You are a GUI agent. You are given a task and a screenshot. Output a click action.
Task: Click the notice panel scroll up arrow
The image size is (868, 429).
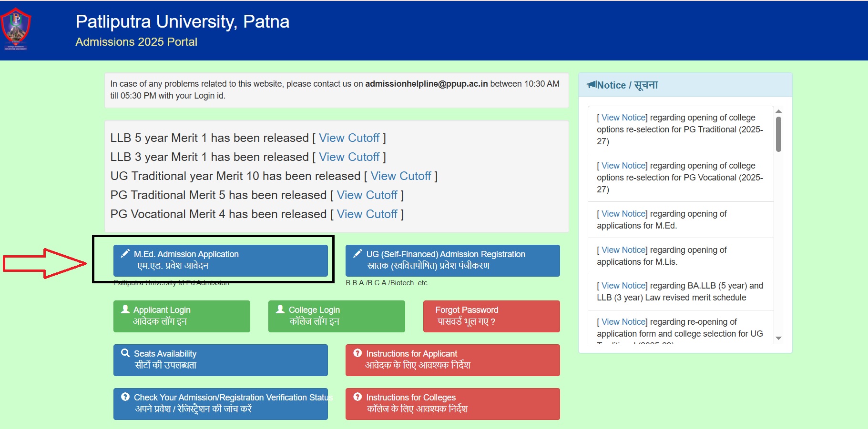coord(778,111)
